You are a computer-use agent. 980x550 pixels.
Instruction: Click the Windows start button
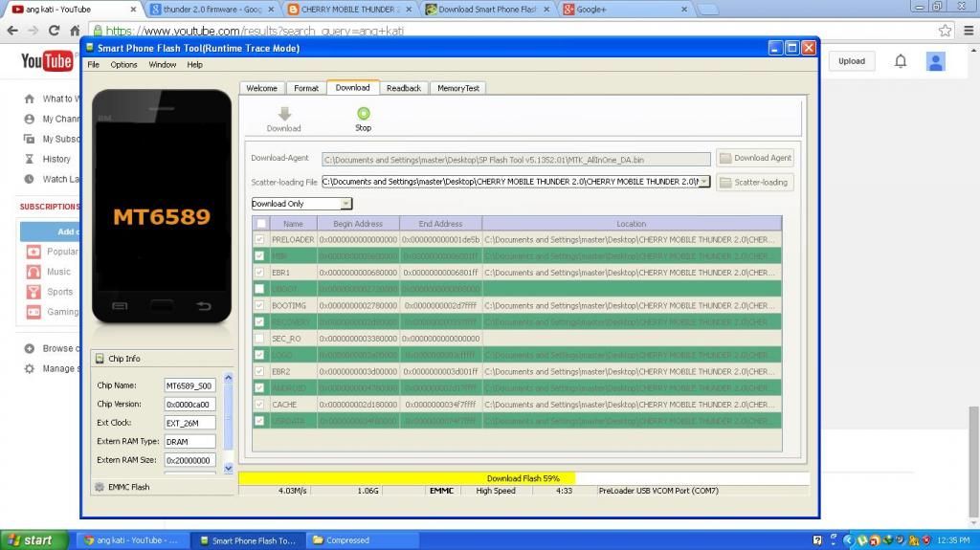click(x=33, y=540)
